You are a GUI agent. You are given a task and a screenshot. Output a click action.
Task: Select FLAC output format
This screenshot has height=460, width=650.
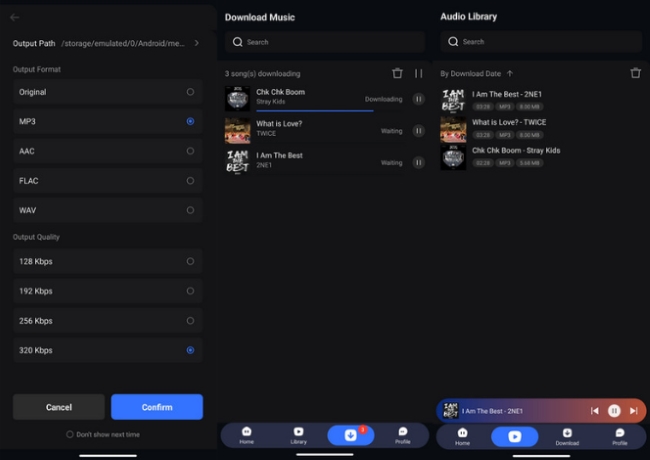tap(108, 181)
